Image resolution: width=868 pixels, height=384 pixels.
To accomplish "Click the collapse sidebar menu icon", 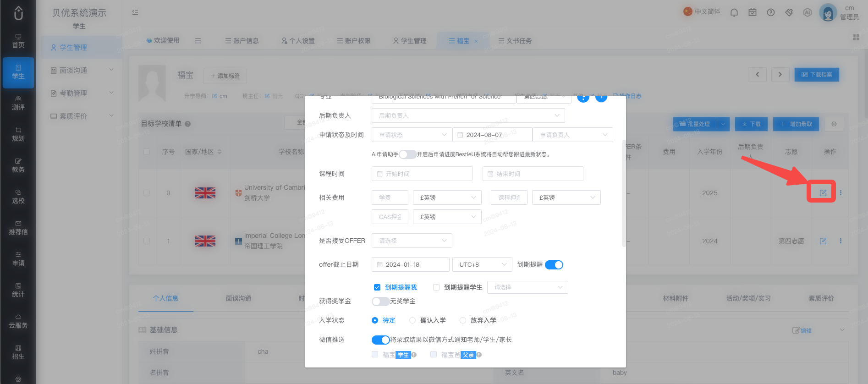I will point(135,12).
